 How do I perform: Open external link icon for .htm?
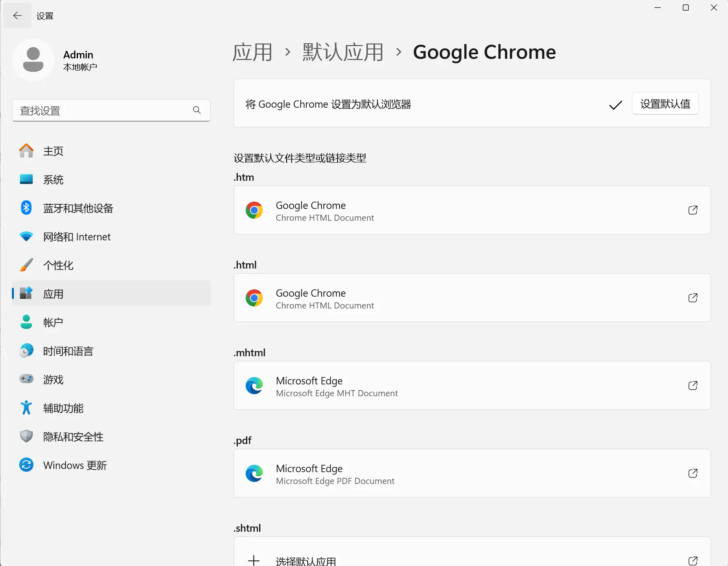[692, 210]
